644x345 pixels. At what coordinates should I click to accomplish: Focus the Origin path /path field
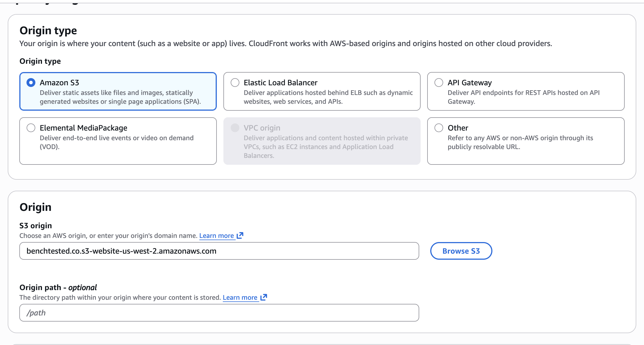(x=219, y=313)
